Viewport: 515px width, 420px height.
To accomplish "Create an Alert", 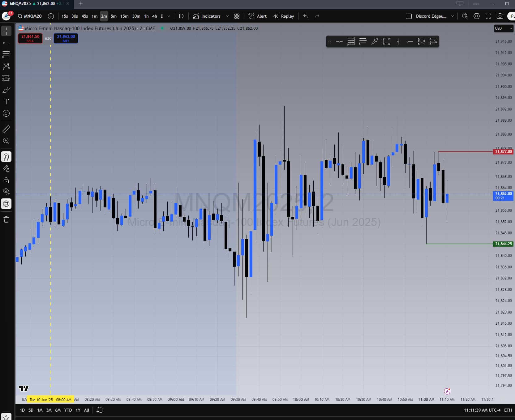I will (x=257, y=16).
